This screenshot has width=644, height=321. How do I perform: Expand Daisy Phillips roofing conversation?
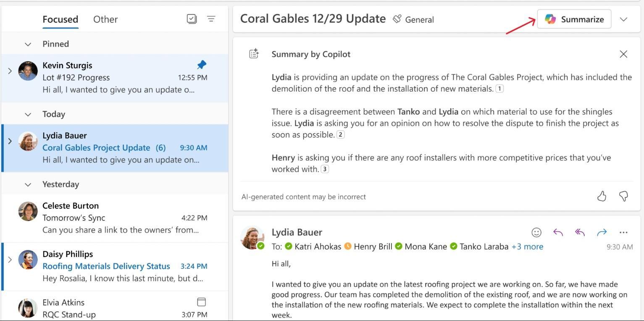(10, 260)
